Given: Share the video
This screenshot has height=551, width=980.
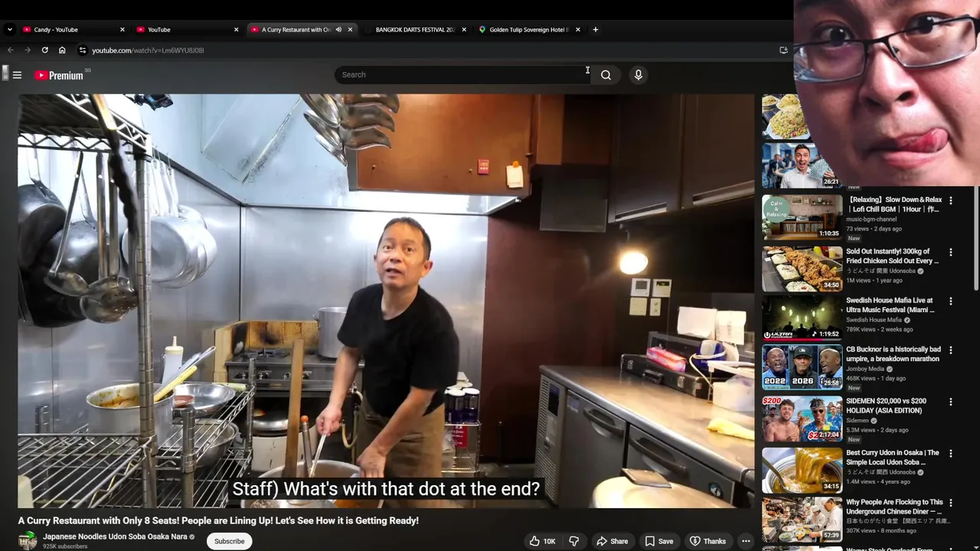Looking at the screenshot, I should 612,541.
